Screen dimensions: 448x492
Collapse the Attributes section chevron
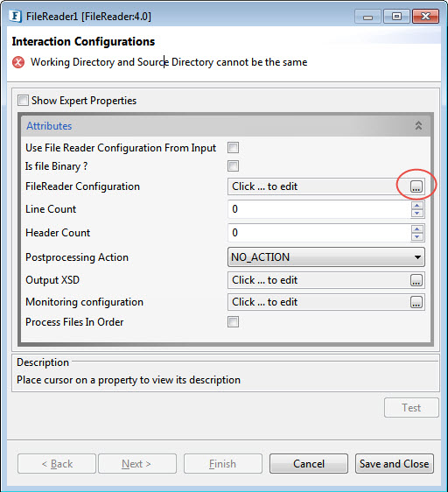(x=418, y=126)
